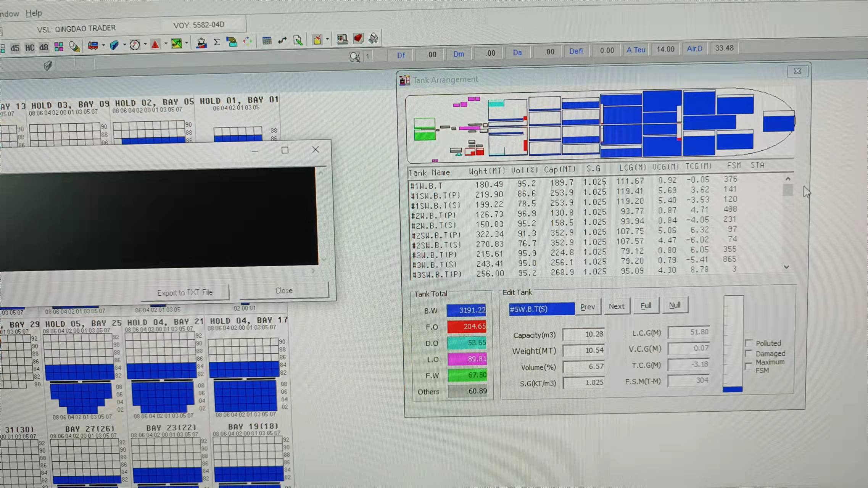Click the blue grid table icon

click(x=267, y=40)
